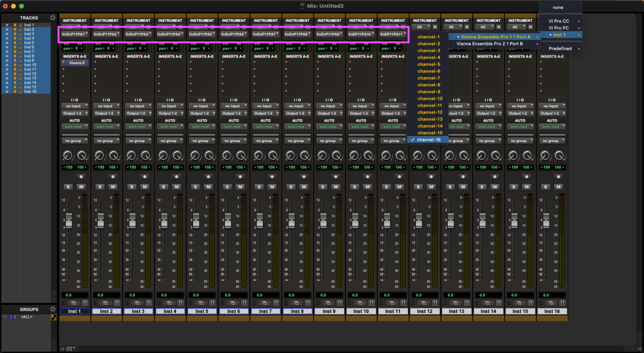644x353 pixels.
Task: Open Predefined submenu entry
Action: pos(560,49)
